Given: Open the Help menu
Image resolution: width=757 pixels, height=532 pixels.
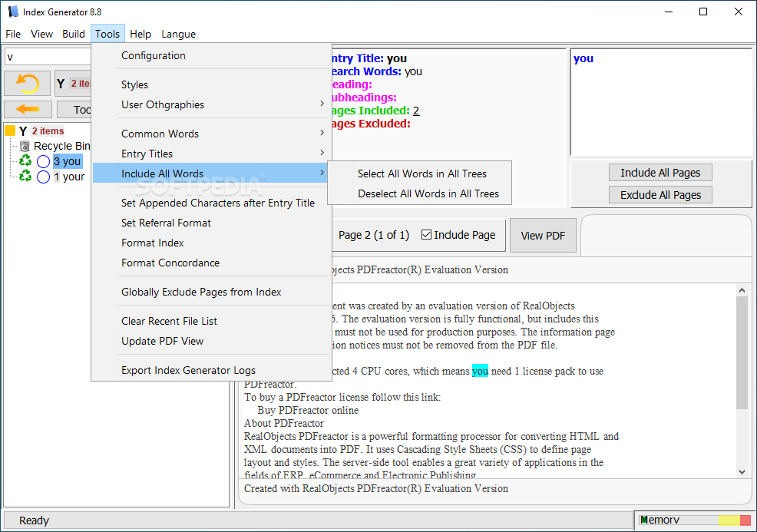Looking at the screenshot, I should tap(140, 34).
